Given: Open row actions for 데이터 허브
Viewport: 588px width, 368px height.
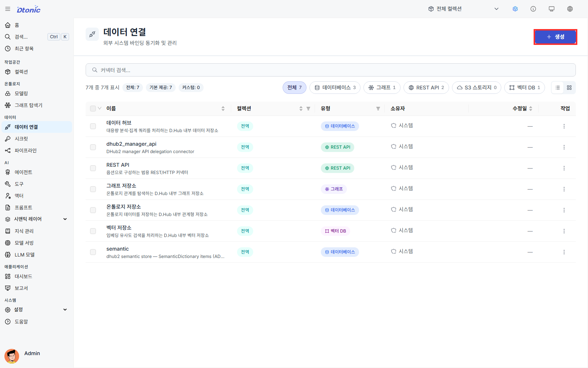Looking at the screenshot, I should (564, 126).
